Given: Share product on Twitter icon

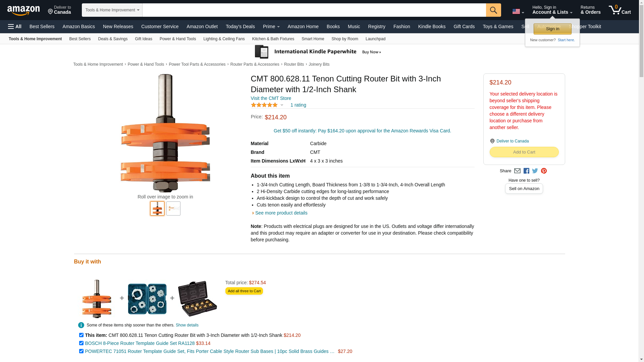Looking at the screenshot, I should point(535,171).
